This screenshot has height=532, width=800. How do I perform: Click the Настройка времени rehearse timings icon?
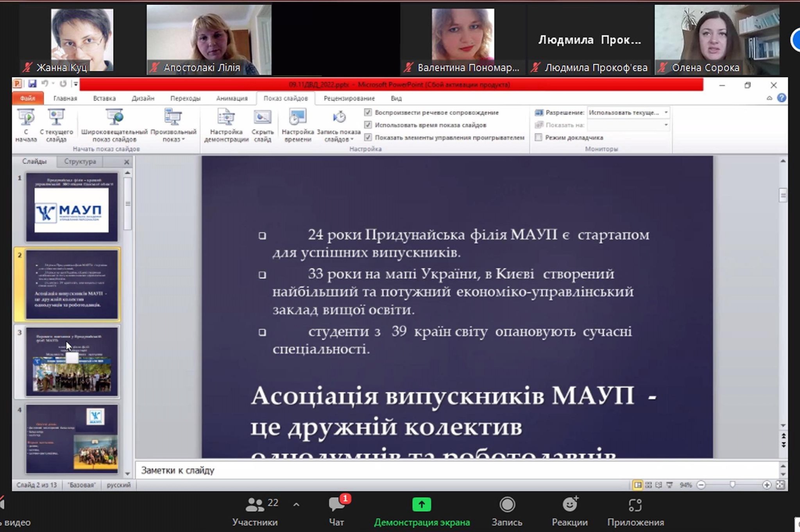[x=297, y=117]
